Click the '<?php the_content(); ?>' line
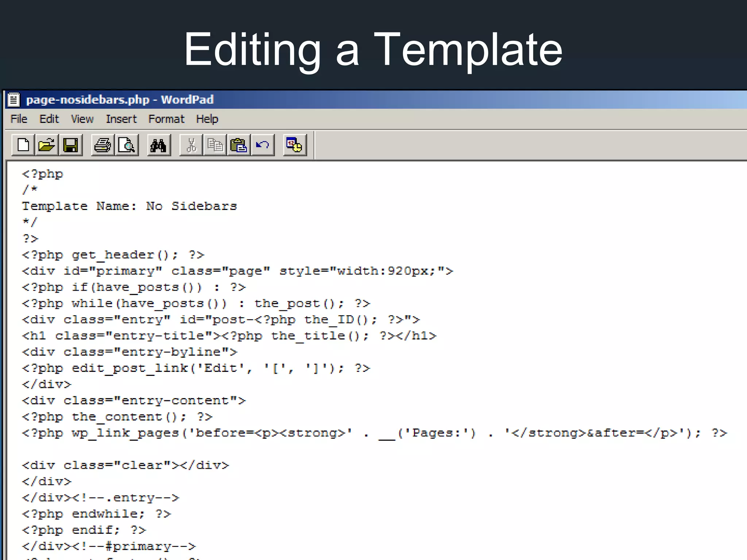 (x=117, y=417)
